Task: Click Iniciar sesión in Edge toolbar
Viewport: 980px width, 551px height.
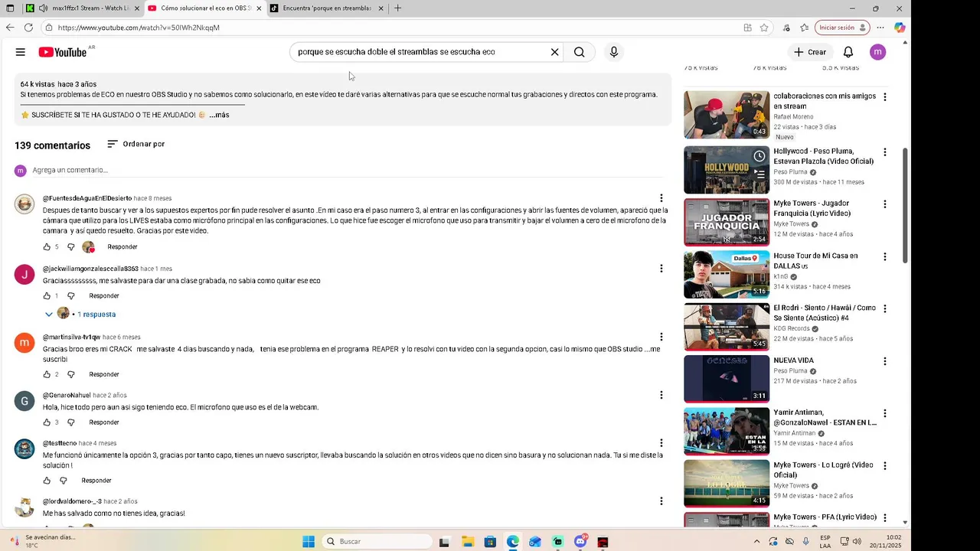Action: pos(842,28)
